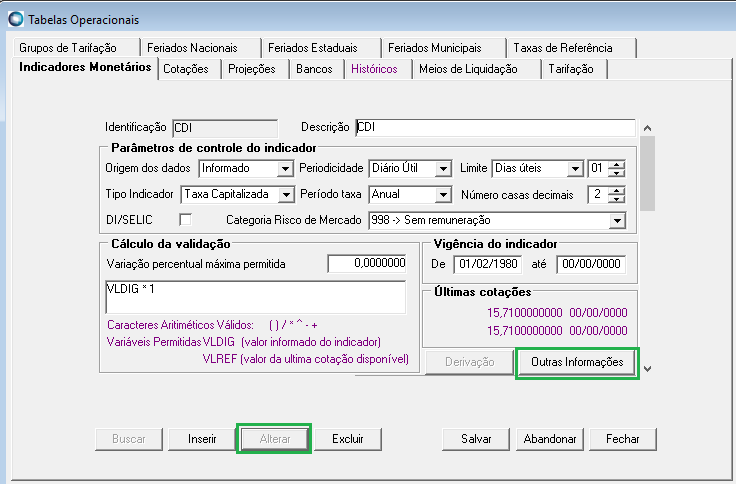Switch to Meios de Liquidação tab
This screenshot has width=736, height=484.
[x=476, y=69]
